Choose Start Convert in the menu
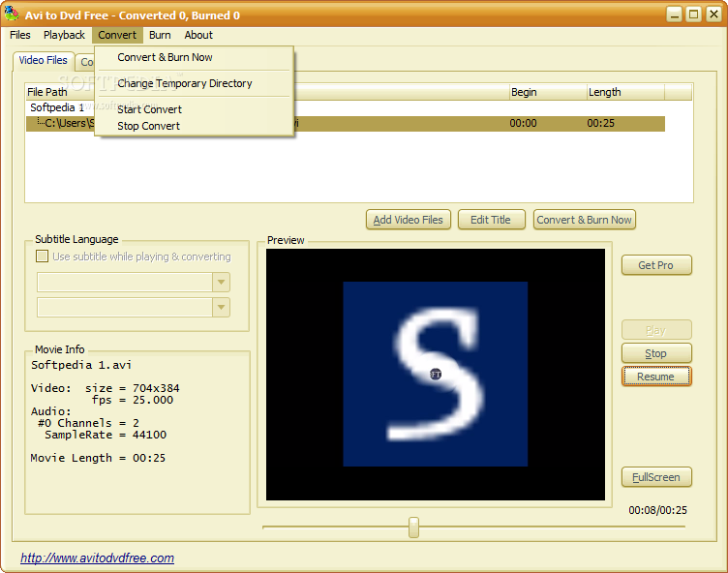The height and width of the screenshot is (573, 728). 149,109
